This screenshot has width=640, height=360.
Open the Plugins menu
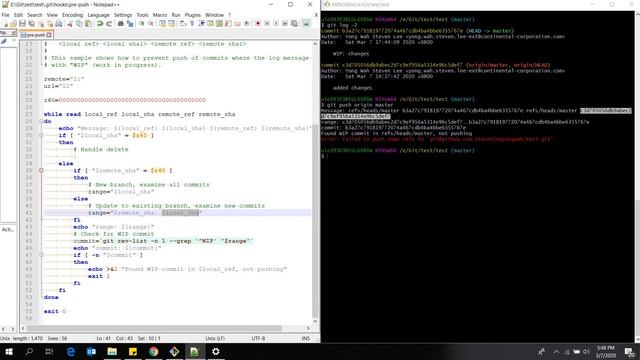pyautogui.click(x=193, y=15)
